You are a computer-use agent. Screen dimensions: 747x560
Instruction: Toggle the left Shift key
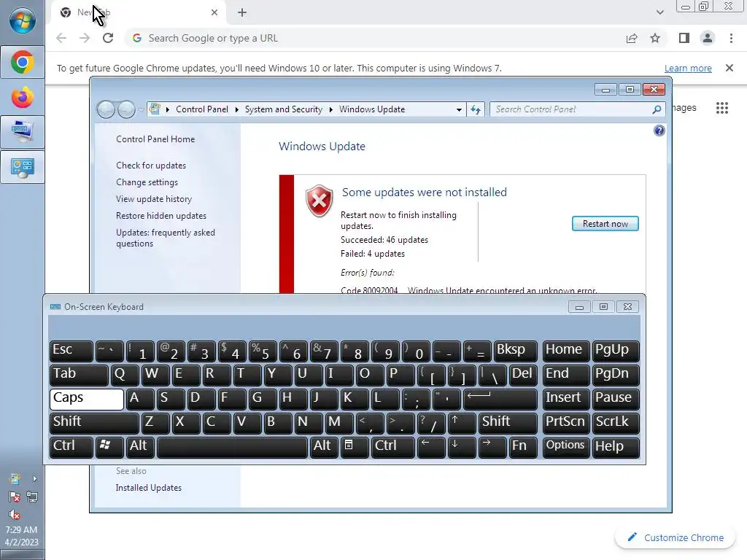(x=94, y=422)
